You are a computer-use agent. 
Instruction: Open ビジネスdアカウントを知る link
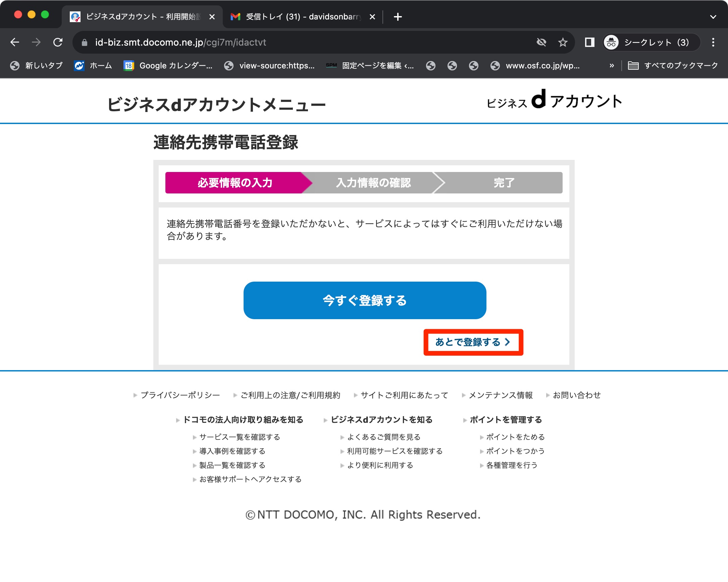click(381, 420)
